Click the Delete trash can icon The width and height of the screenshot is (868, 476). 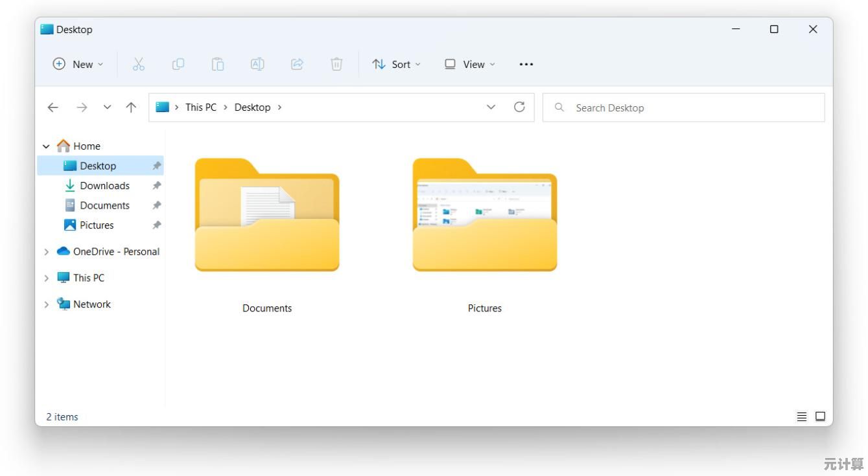coord(336,64)
